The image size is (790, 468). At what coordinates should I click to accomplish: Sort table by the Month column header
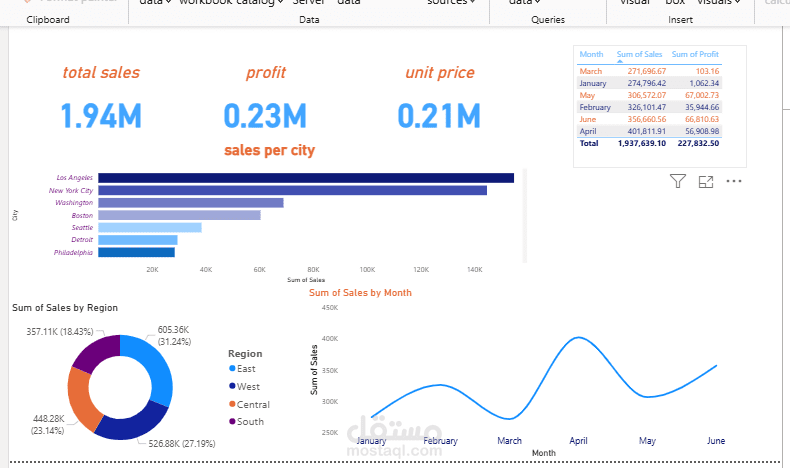591,54
